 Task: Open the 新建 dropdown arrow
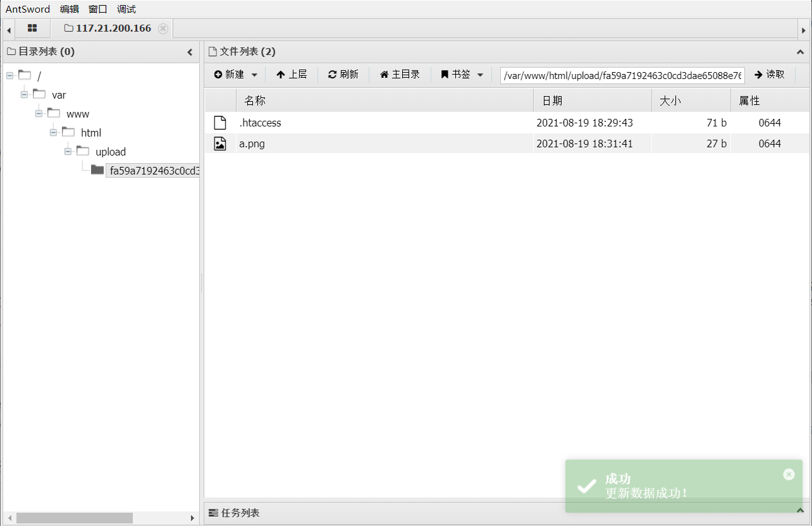coord(254,75)
